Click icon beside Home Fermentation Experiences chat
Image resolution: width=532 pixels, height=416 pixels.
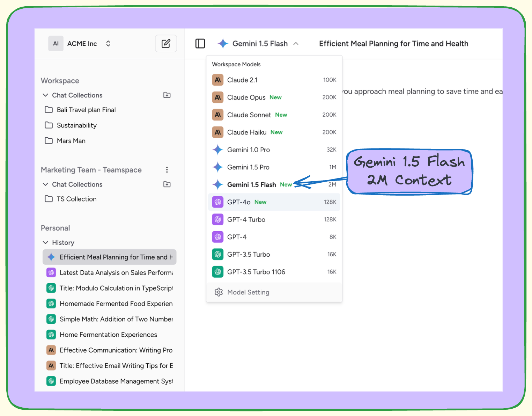[51, 335]
